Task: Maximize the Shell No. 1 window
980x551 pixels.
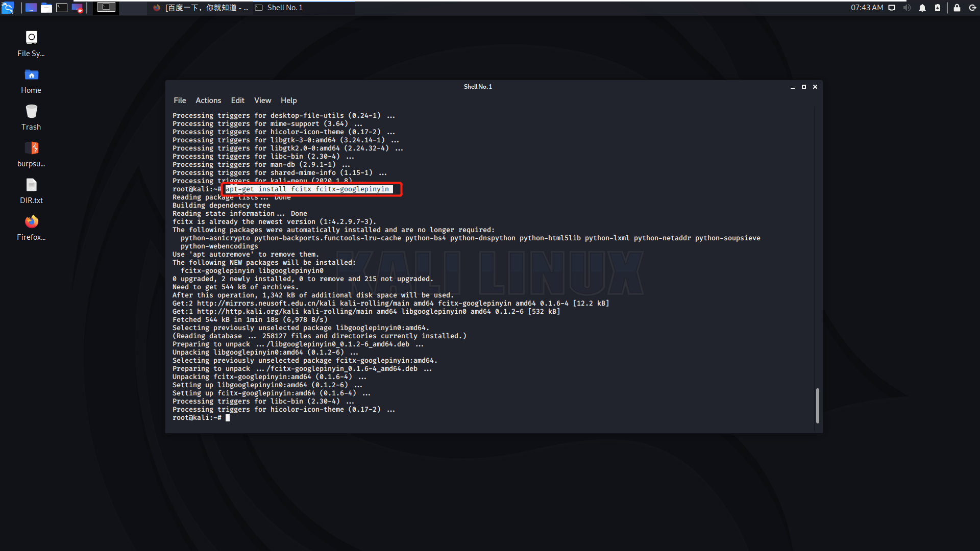Action: (x=804, y=87)
